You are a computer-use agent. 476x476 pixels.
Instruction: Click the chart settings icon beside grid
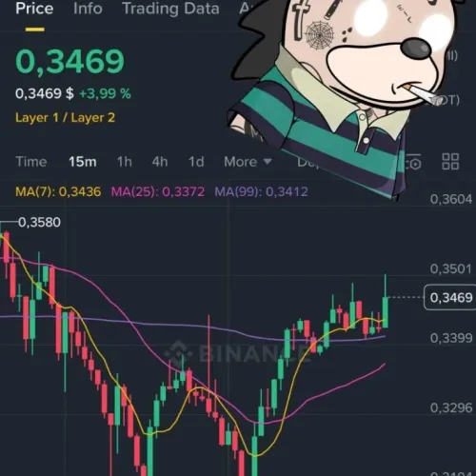click(x=414, y=162)
